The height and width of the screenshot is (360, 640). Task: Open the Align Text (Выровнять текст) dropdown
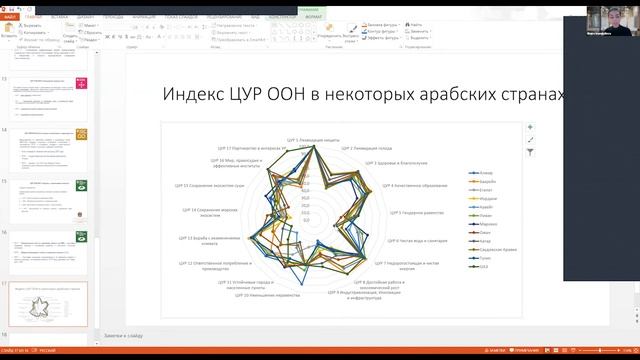pyautogui.click(x=232, y=32)
